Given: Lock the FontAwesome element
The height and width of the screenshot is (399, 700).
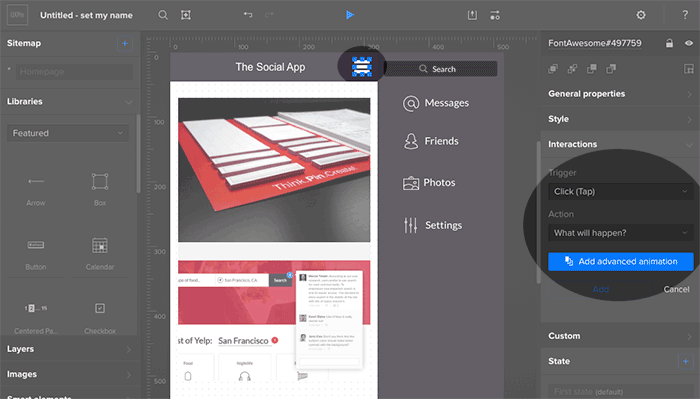Looking at the screenshot, I should pyautogui.click(x=669, y=43).
